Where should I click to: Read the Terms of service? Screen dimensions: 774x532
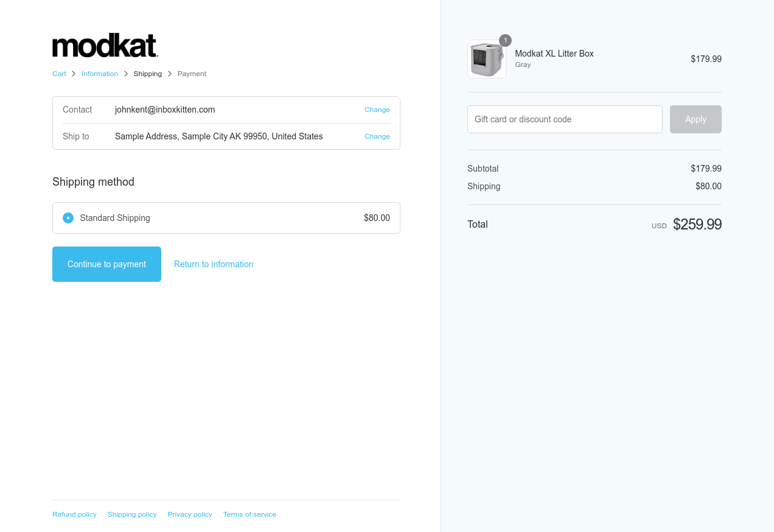pos(249,514)
